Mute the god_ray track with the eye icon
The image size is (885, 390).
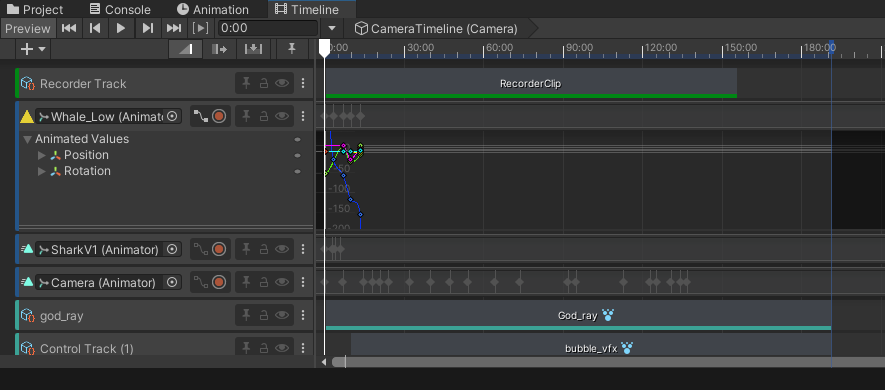click(x=282, y=315)
